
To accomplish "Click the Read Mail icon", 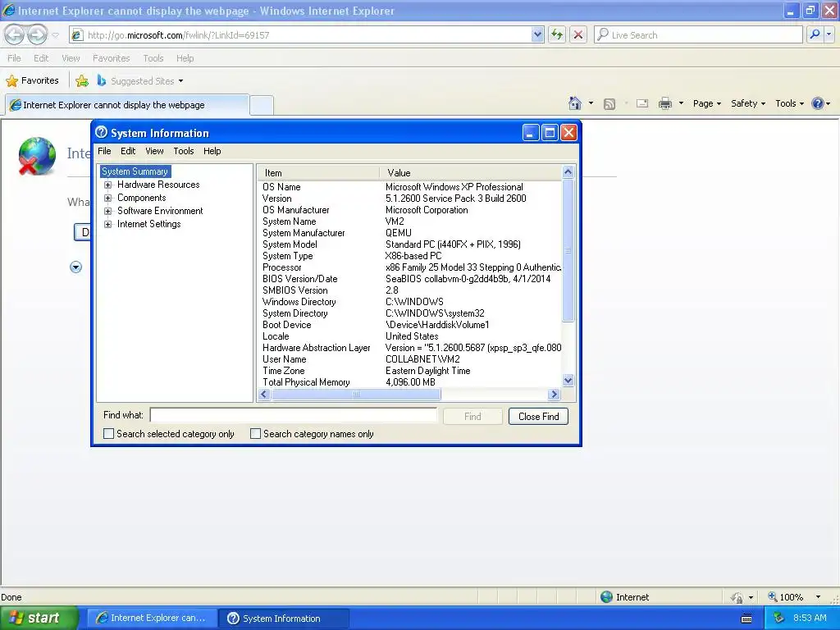I will (642, 103).
